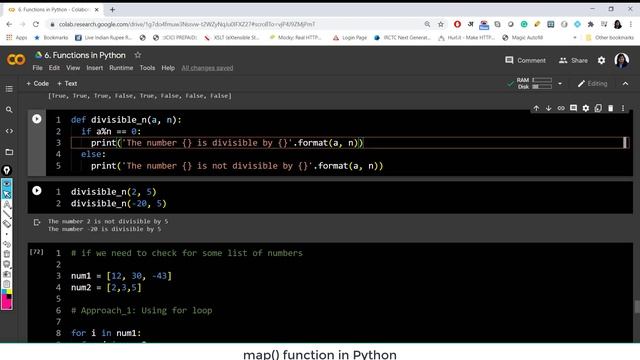
Task: Open the Editing mode dropdown
Action: pos(593,83)
